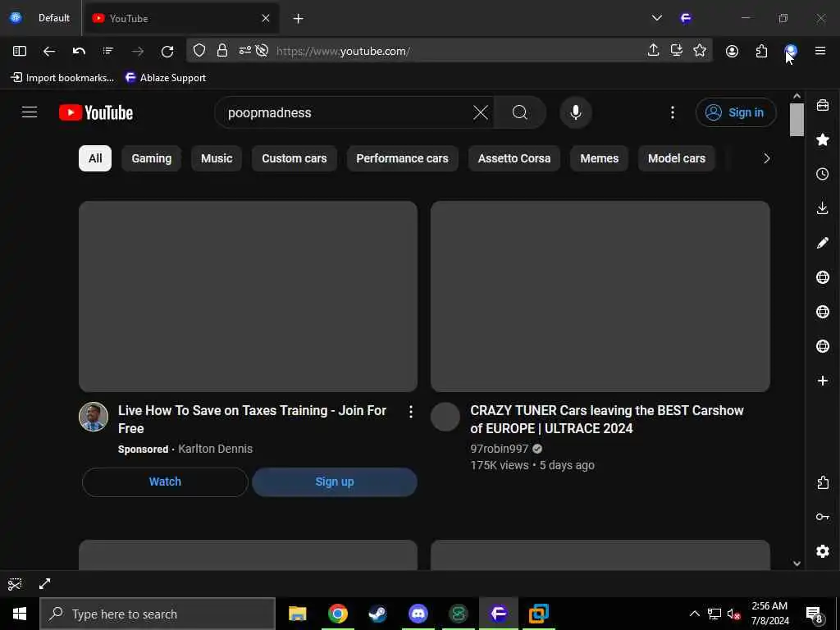Click the address bar URL
Image resolution: width=840 pixels, height=630 pixels.
tap(343, 51)
